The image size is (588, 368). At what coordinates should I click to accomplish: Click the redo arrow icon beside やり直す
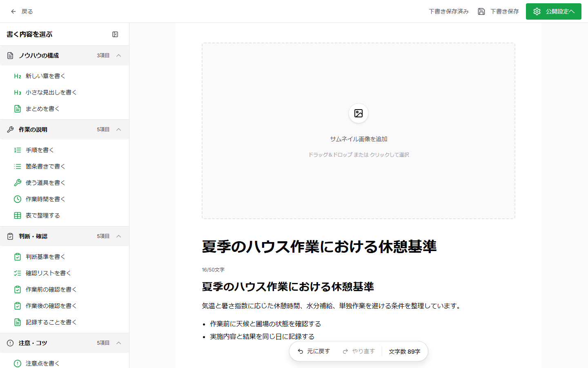pos(345,351)
